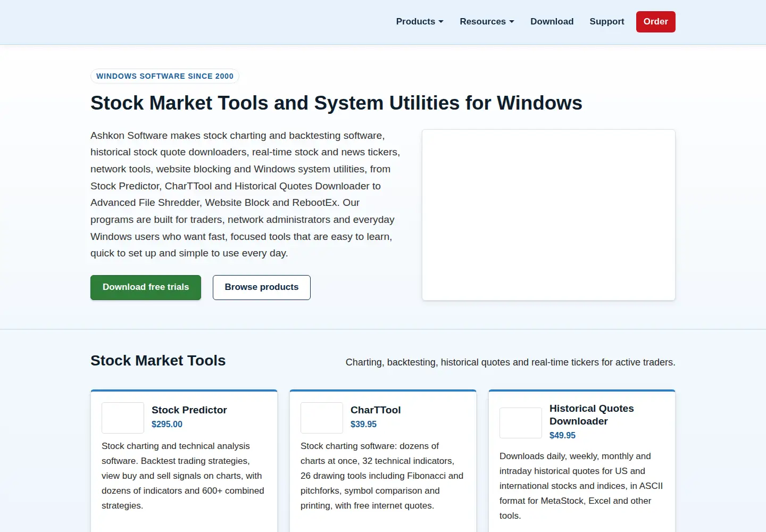
Task: Click the 'Stock Market Tools' section heading
Action: [158, 361]
